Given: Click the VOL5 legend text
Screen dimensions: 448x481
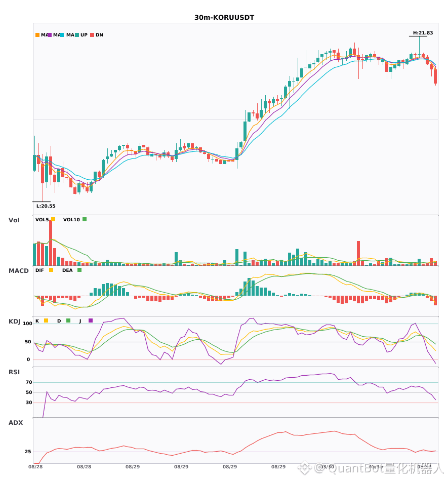Looking at the screenshot, I should click(x=42, y=220).
